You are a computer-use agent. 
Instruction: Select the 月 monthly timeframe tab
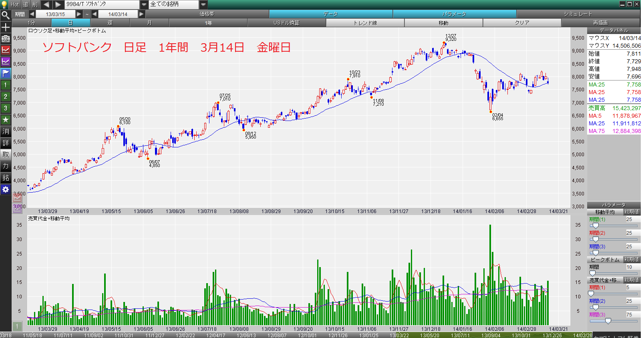point(149,23)
